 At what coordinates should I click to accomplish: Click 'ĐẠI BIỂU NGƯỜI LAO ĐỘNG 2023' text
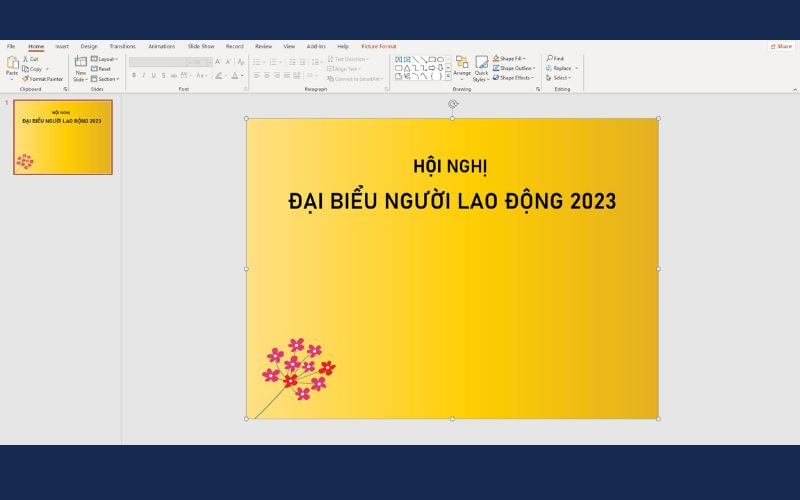click(452, 201)
